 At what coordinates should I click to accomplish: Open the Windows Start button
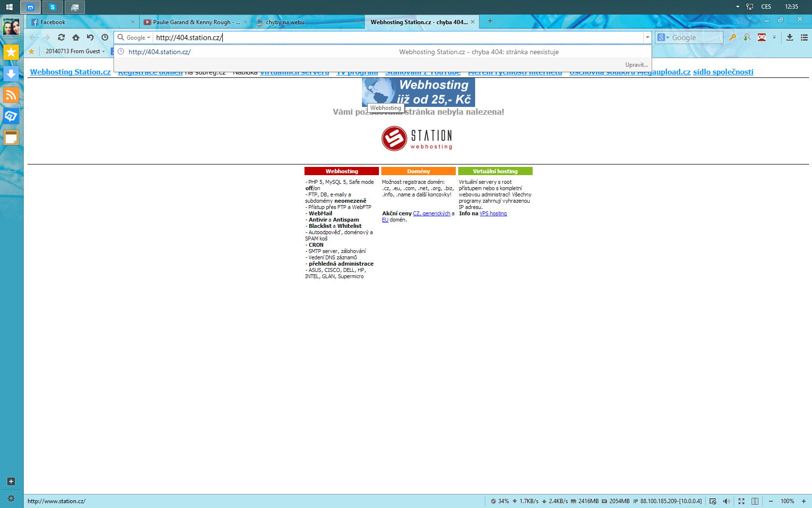coord(9,7)
